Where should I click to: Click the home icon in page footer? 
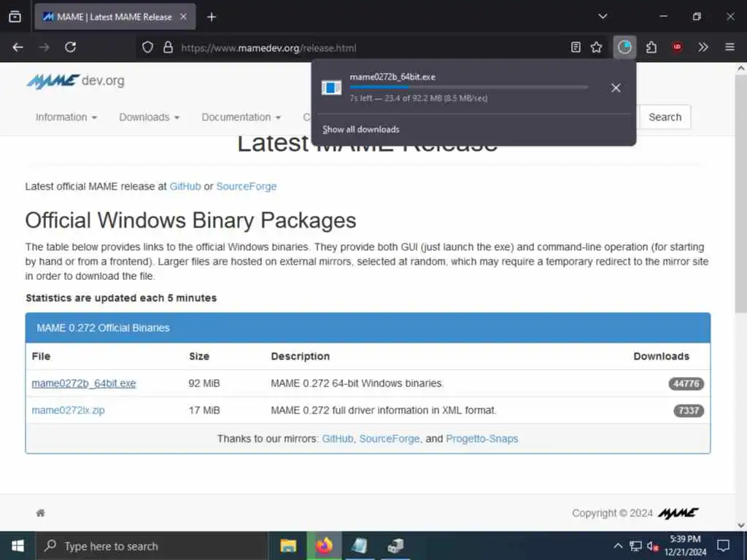(41, 513)
